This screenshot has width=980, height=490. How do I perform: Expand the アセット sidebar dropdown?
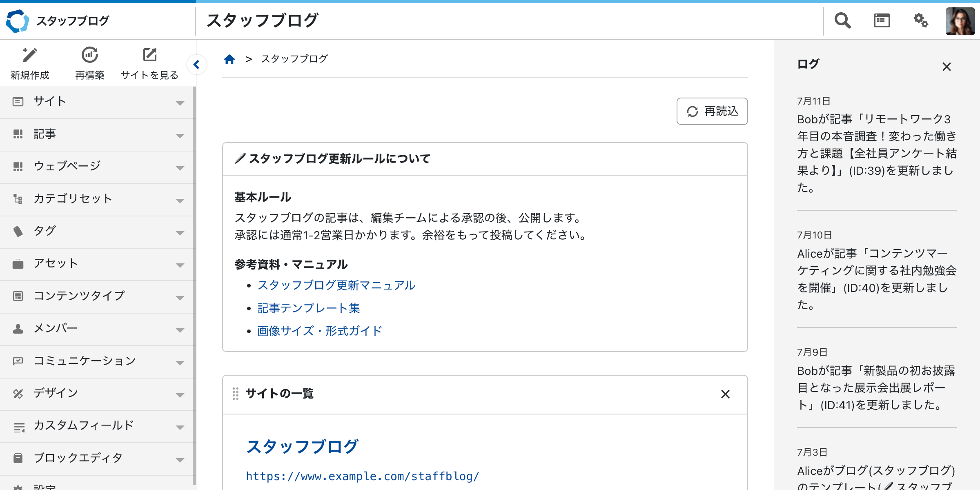point(181,265)
